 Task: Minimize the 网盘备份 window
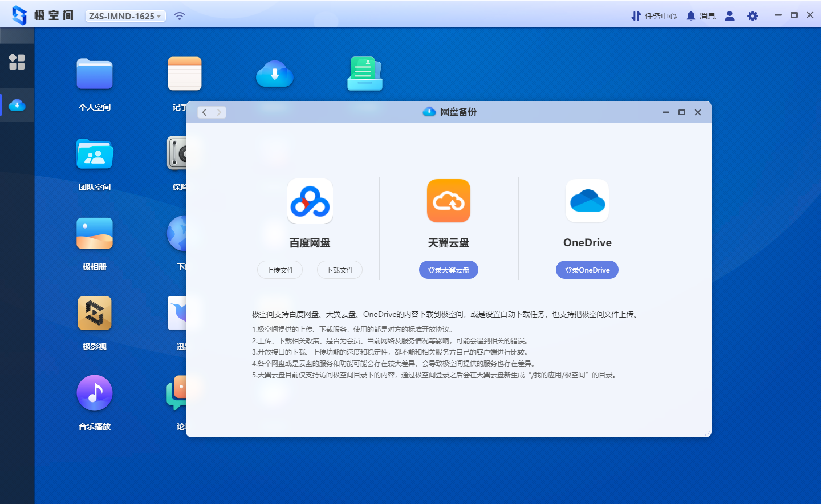665,112
